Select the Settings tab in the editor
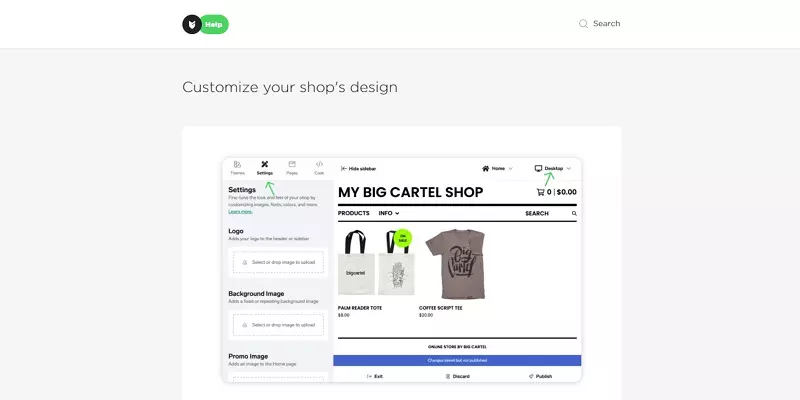The height and width of the screenshot is (400, 800). pyautogui.click(x=265, y=168)
